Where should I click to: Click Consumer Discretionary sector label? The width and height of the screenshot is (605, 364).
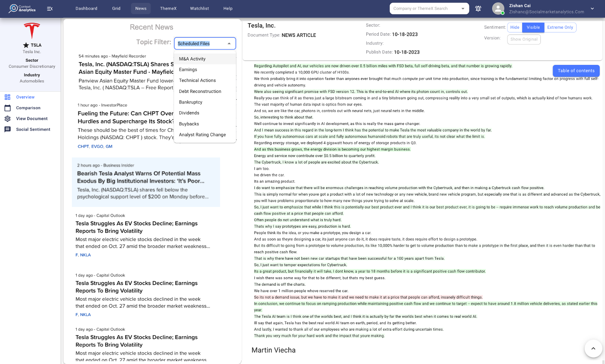pyautogui.click(x=32, y=67)
